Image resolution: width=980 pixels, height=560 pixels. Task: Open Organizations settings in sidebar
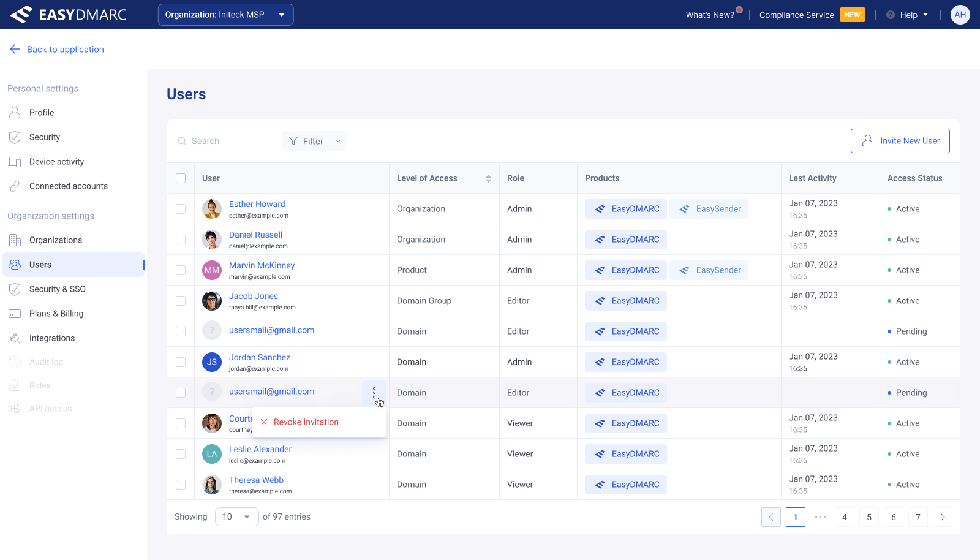click(73, 240)
